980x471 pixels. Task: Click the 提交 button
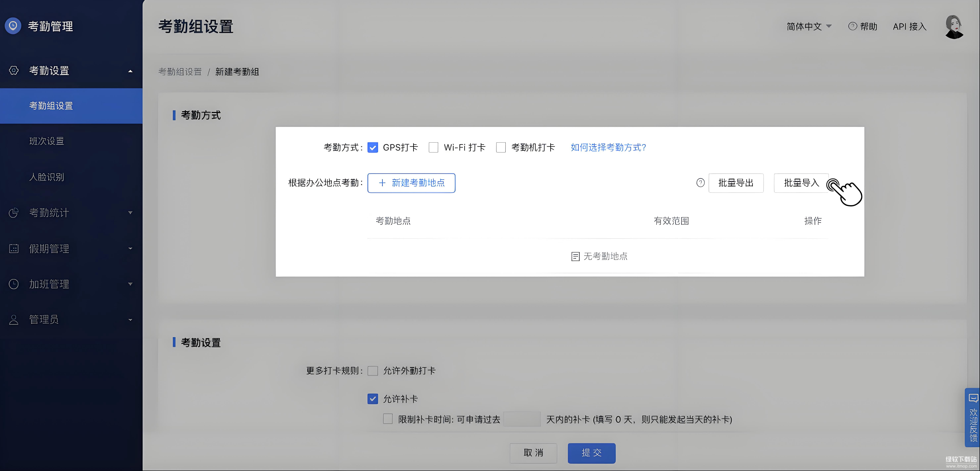click(592, 453)
